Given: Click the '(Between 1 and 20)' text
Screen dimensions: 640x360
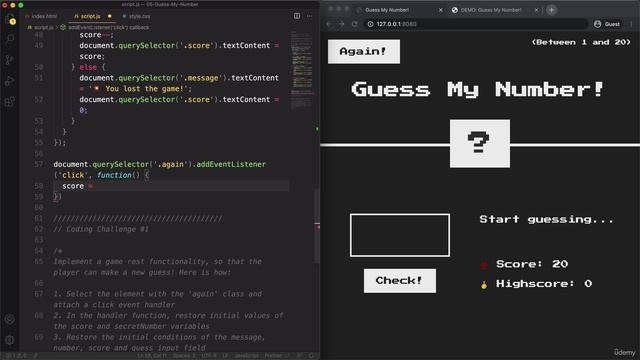Looking at the screenshot, I should (581, 42).
